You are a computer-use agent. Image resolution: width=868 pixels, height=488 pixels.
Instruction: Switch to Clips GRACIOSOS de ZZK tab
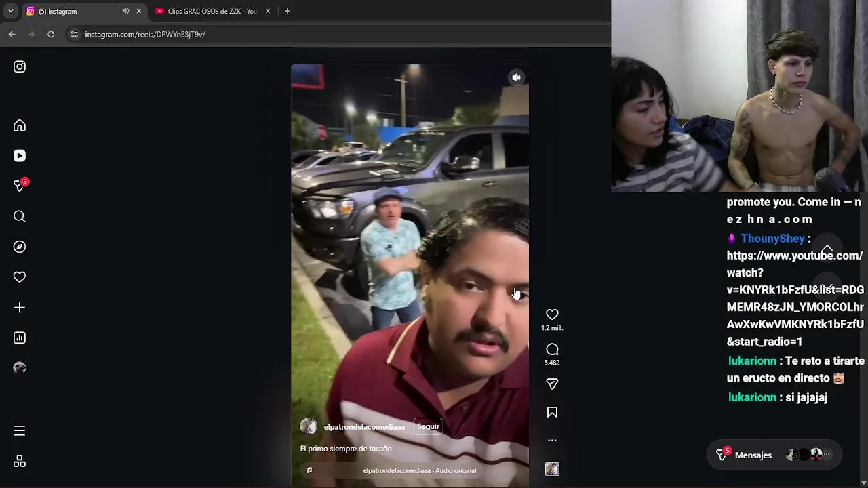pos(212,11)
